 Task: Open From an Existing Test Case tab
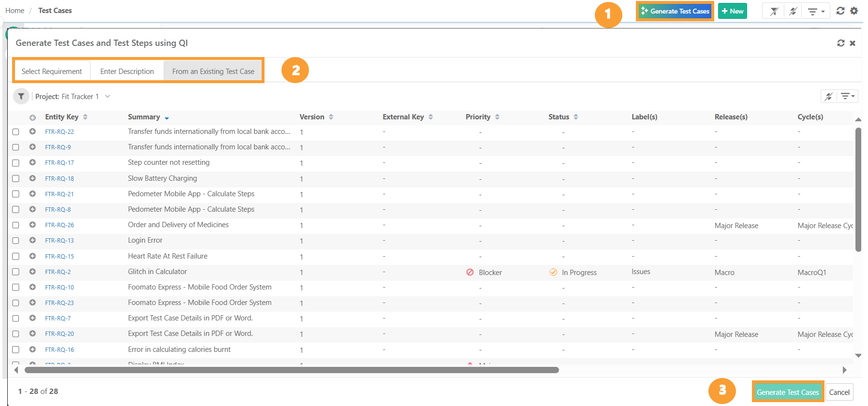pos(213,71)
